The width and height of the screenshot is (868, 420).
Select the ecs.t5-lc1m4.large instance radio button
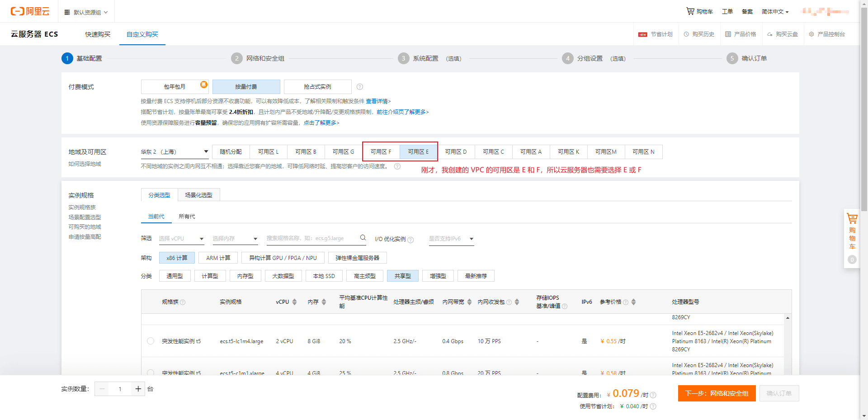click(151, 341)
